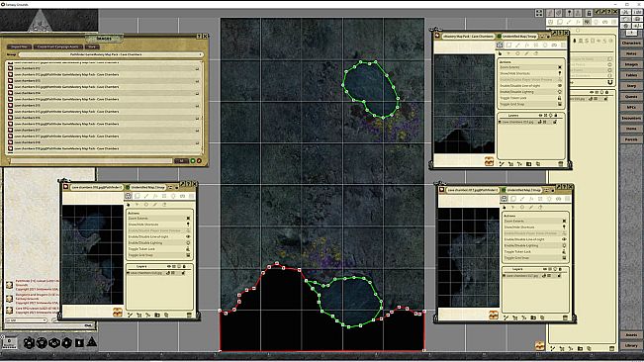This screenshot has height=362, width=644.
Task: Open the Parcels sidebar button
Action: point(631,139)
